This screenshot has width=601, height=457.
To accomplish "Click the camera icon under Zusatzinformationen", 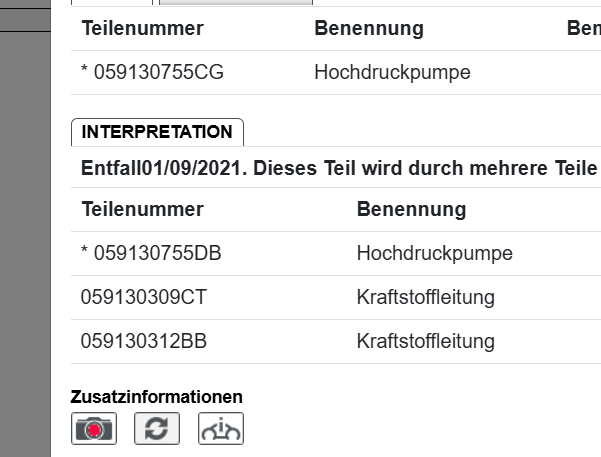I will (x=95, y=428).
